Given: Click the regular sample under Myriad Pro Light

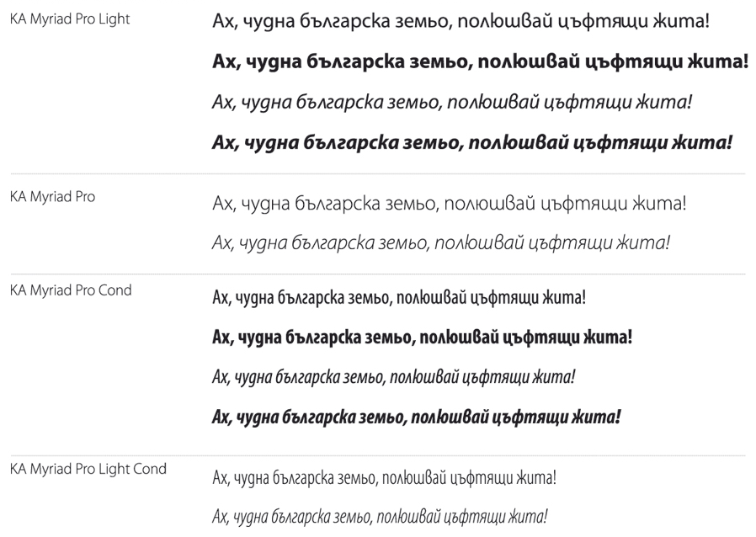Looking at the screenshot, I should [x=461, y=22].
